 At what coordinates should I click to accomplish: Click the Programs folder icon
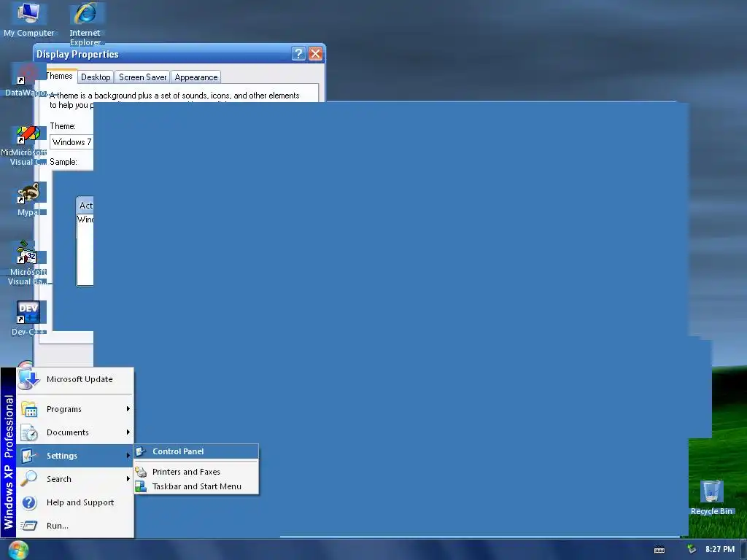(x=29, y=409)
